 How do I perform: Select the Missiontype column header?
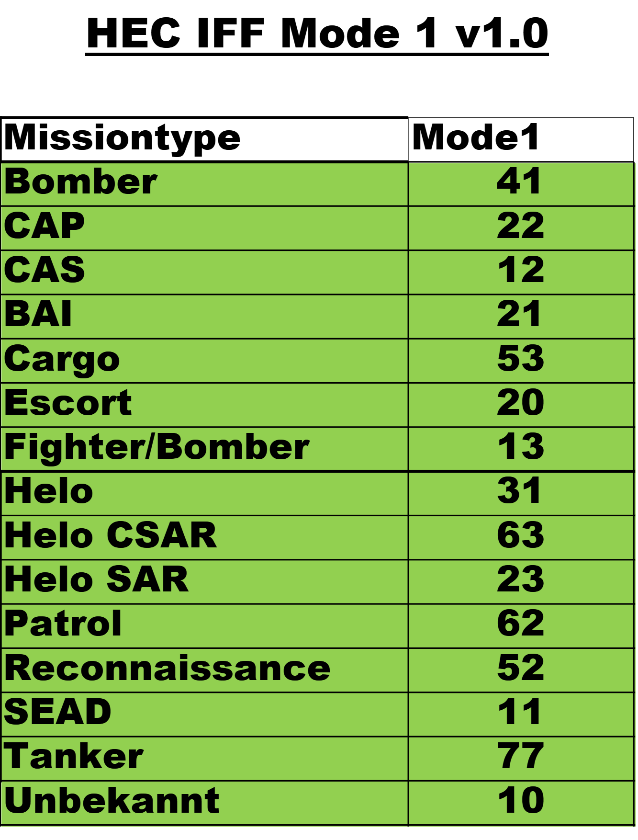123,138
